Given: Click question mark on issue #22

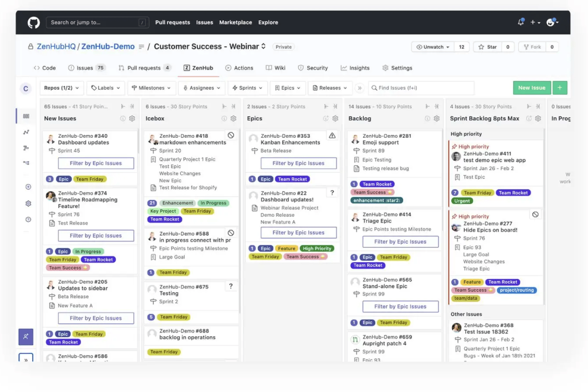Looking at the screenshot, I should pos(332,193).
